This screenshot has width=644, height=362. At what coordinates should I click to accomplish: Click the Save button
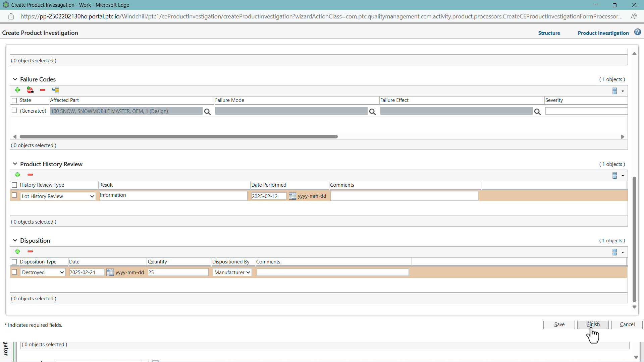[559, 324]
